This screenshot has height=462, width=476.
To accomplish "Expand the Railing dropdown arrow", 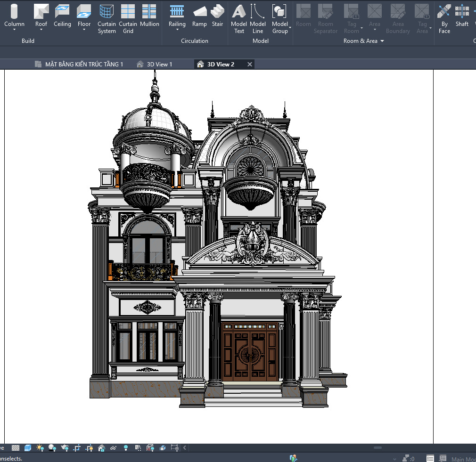I will [x=177, y=30].
